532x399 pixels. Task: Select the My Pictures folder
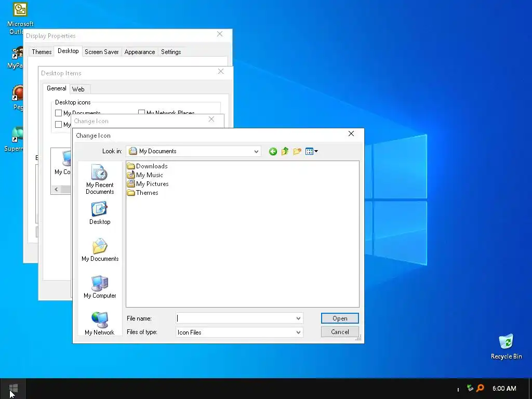[148, 183]
